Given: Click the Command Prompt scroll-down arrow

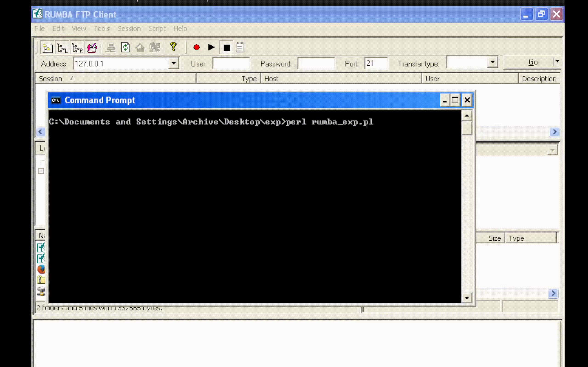Looking at the screenshot, I should [466, 298].
